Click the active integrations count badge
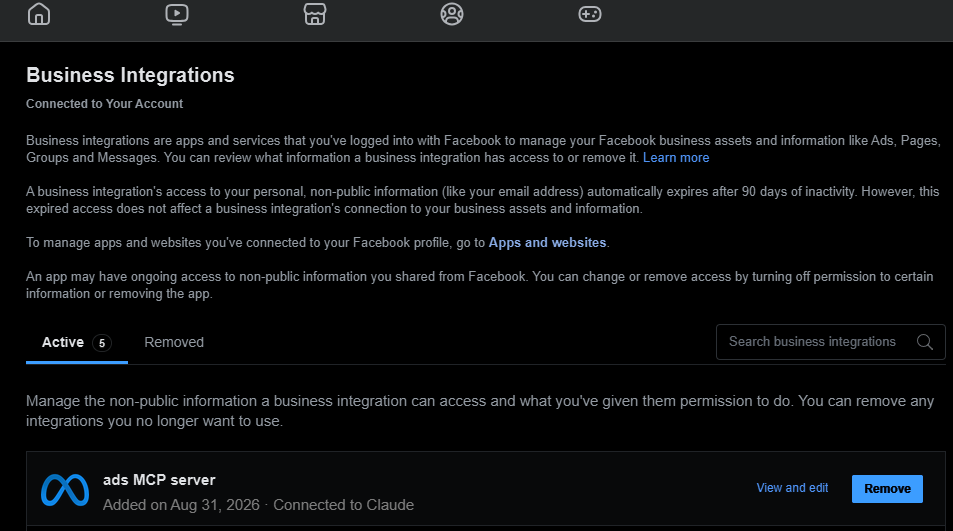The image size is (953, 531). (101, 343)
